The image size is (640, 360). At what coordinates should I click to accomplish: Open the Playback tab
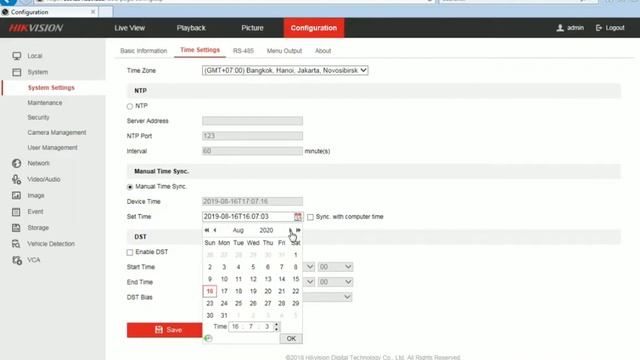click(x=191, y=28)
